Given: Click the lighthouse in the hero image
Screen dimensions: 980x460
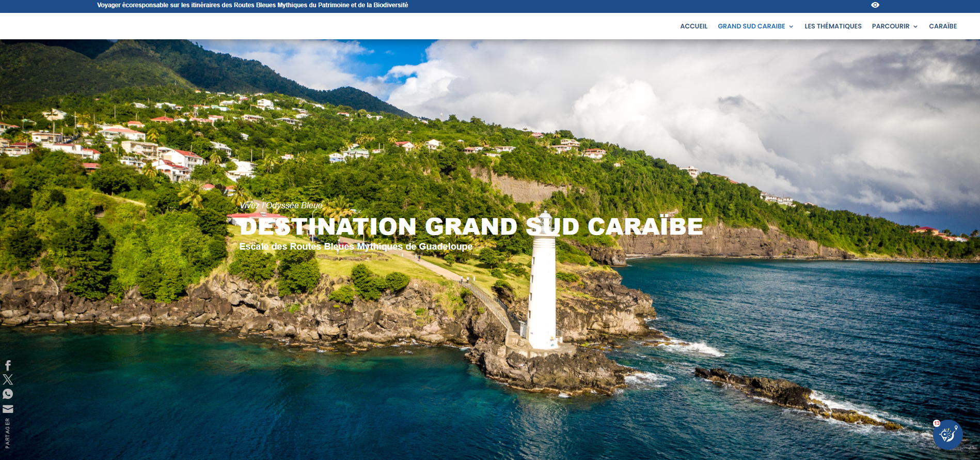Looking at the screenshot, I should point(542,295).
